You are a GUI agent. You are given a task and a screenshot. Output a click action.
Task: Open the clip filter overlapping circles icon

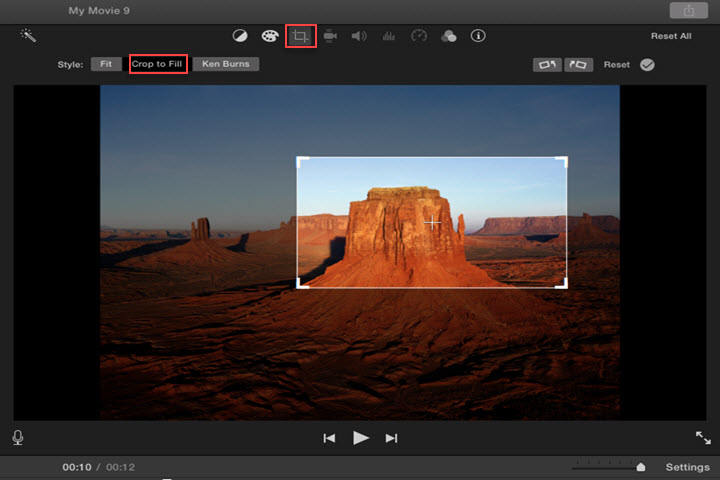pyautogui.click(x=449, y=36)
